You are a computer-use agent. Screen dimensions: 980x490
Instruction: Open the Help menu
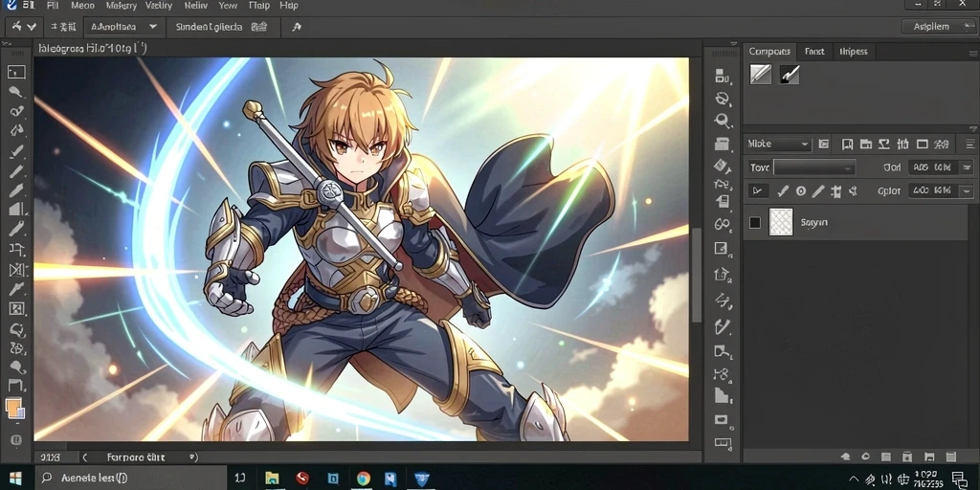[289, 6]
